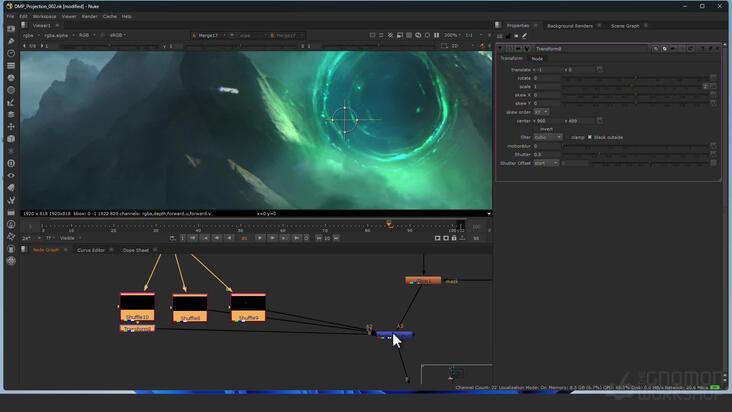Toggle the scale link channels button

[x=706, y=86]
